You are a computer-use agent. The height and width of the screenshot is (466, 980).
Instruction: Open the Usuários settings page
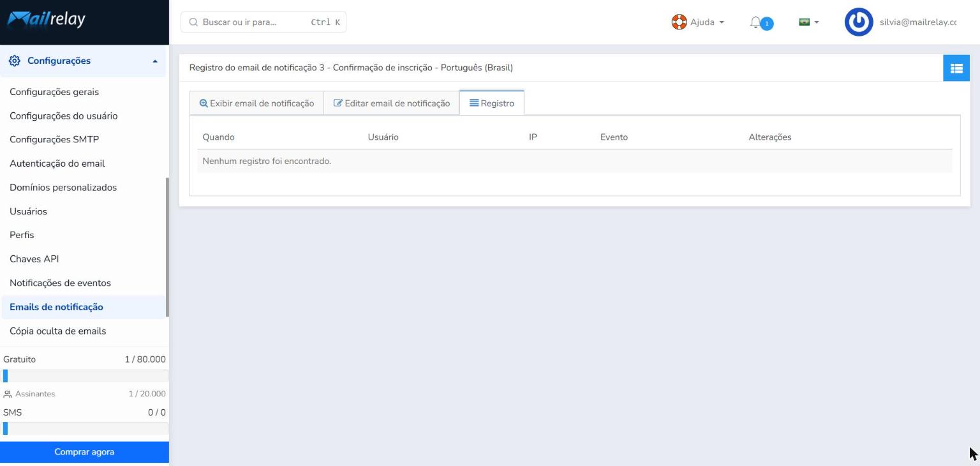(x=29, y=211)
